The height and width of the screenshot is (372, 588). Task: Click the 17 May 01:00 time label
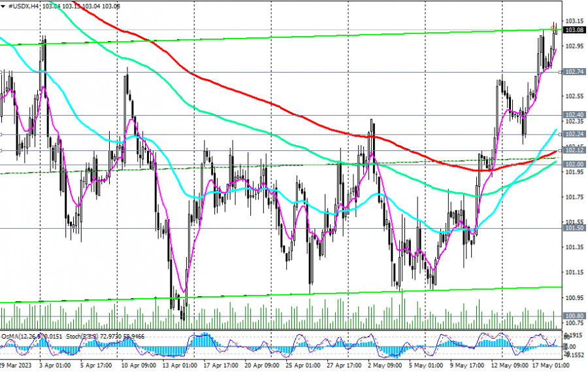click(x=549, y=365)
